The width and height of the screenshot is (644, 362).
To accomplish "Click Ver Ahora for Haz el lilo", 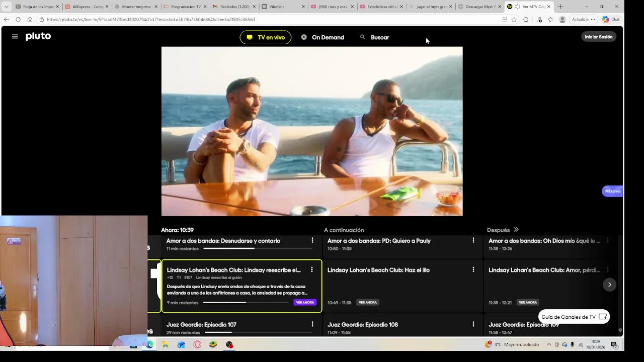I will coord(368,302).
